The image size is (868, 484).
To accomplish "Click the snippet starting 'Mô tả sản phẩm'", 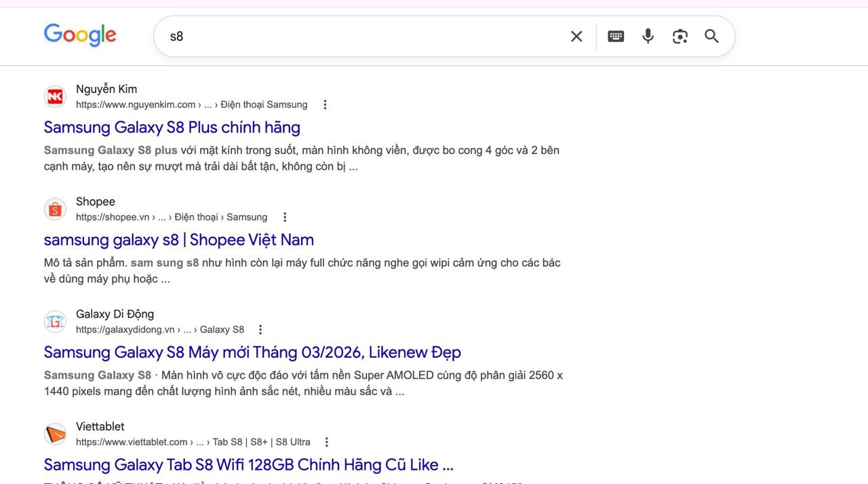I will pyautogui.click(x=302, y=271).
